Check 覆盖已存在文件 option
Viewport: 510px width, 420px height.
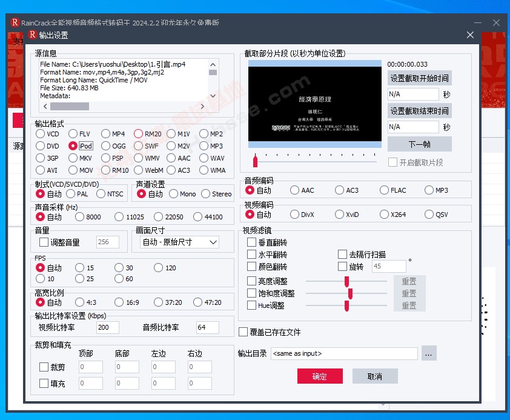243,332
